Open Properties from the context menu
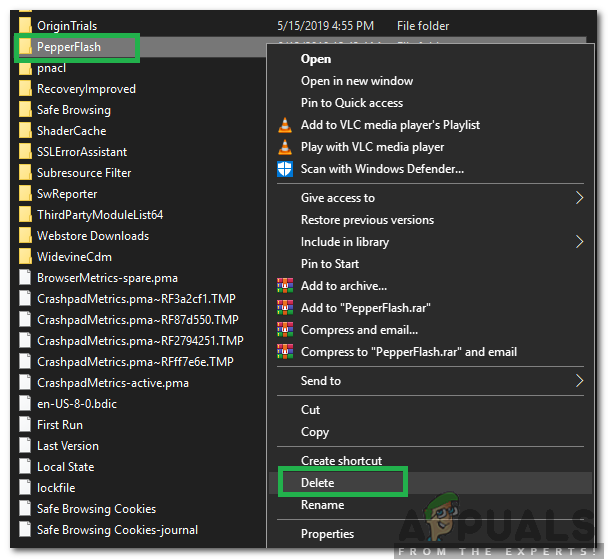This screenshot has height=559, width=608. [x=328, y=534]
